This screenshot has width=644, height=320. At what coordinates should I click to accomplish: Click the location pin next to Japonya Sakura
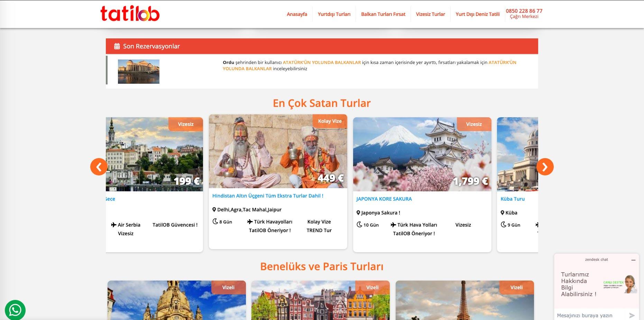pyautogui.click(x=358, y=213)
